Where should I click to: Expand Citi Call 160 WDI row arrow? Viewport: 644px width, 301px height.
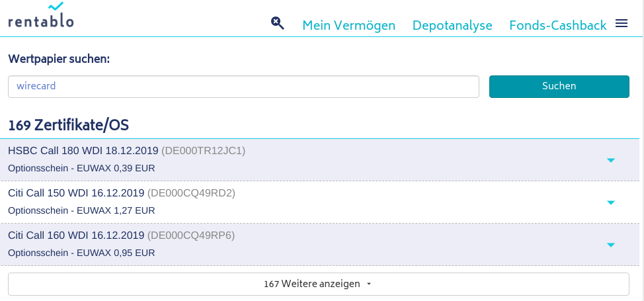click(x=611, y=245)
